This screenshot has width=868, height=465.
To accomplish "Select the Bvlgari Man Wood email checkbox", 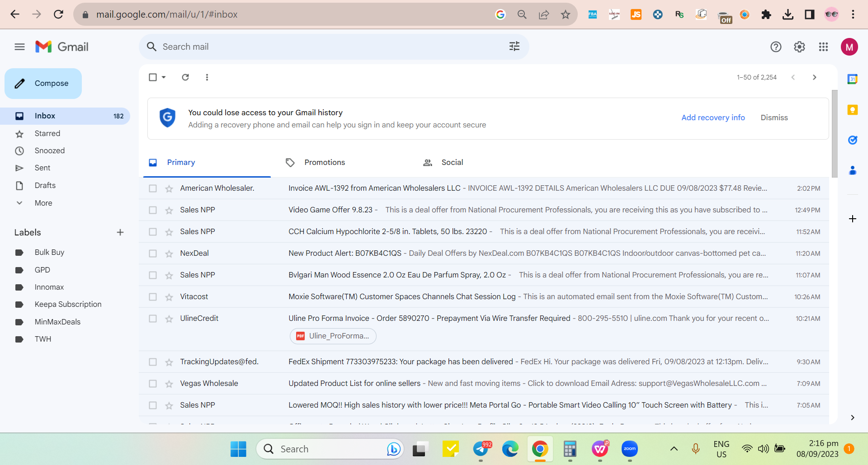I will coord(153,275).
